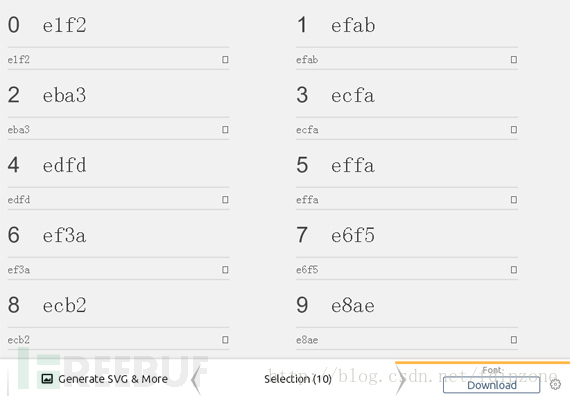Screen dimensions: 570x396
Task: Open font preferences gear icon
Action: (x=555, y=384)
